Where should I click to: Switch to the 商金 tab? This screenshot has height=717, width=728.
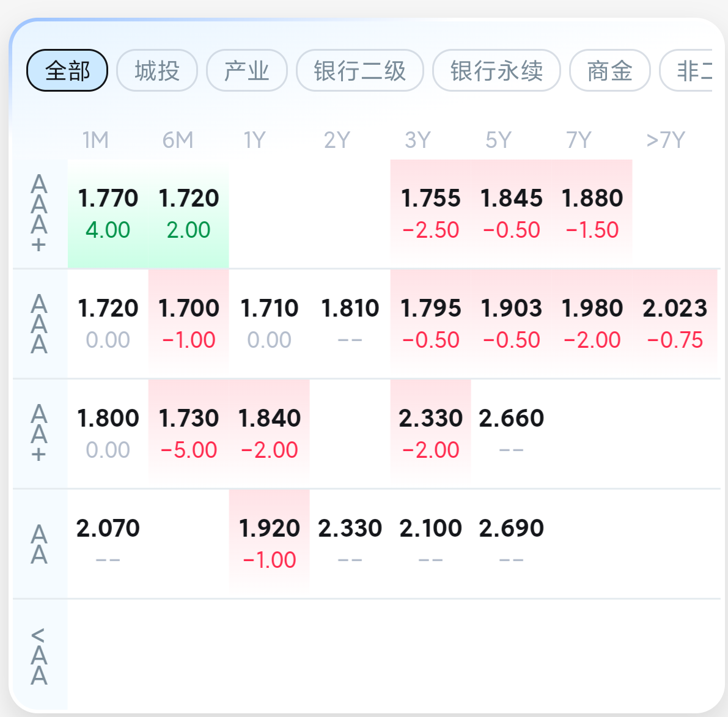(609, 70)
